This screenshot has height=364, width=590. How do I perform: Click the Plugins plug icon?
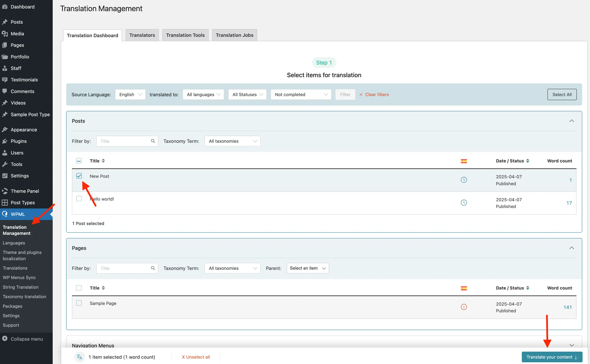point(5,141)
